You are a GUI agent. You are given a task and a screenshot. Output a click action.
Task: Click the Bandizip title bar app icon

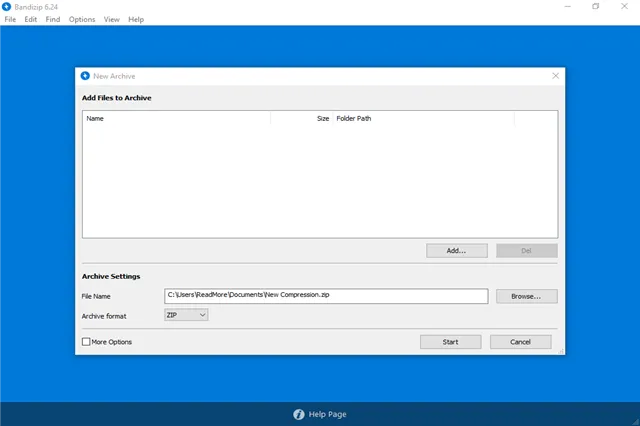[x=7, y=7]
